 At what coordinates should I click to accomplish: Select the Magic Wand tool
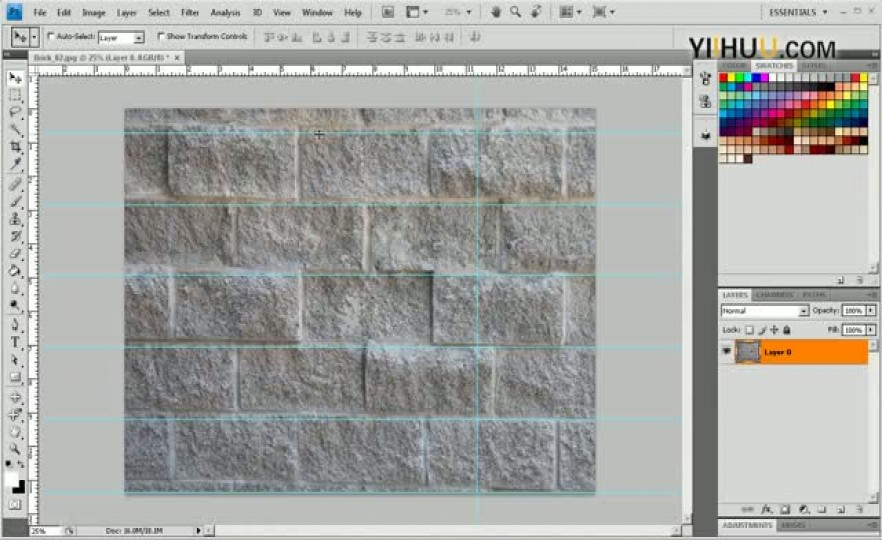[x=15, y=129]
